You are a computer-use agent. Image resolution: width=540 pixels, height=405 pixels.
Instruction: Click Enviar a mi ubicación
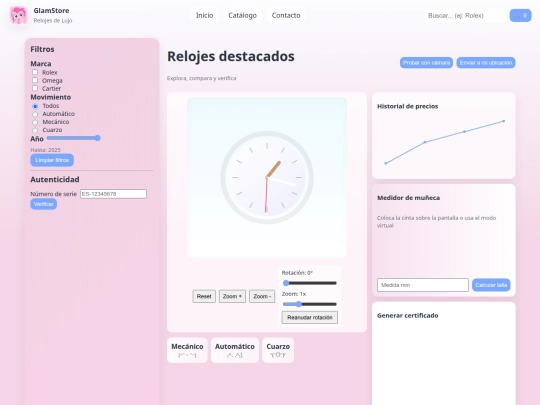[486, 63]
